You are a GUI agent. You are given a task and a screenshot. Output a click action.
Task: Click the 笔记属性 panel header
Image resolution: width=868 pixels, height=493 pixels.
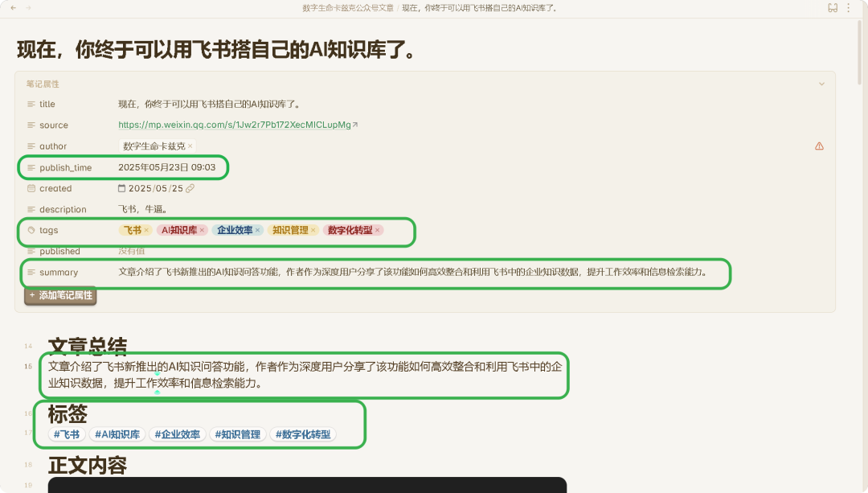42,84
